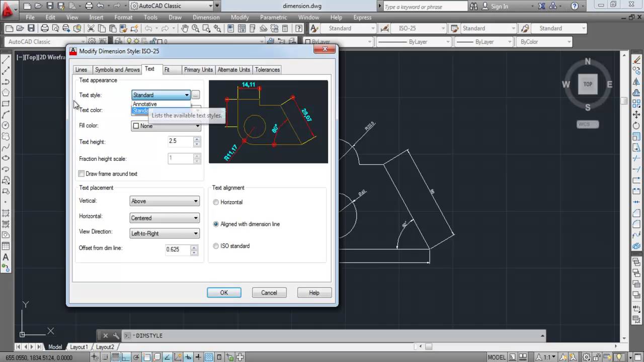644x362 pixels.
Task: Click the Workspace Switching gear in status bar
Action: click(586, 357)
